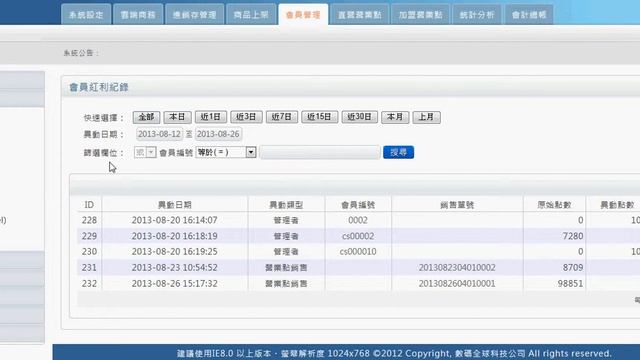
Task: Filter records by 本月
Action: pos(395,117)
